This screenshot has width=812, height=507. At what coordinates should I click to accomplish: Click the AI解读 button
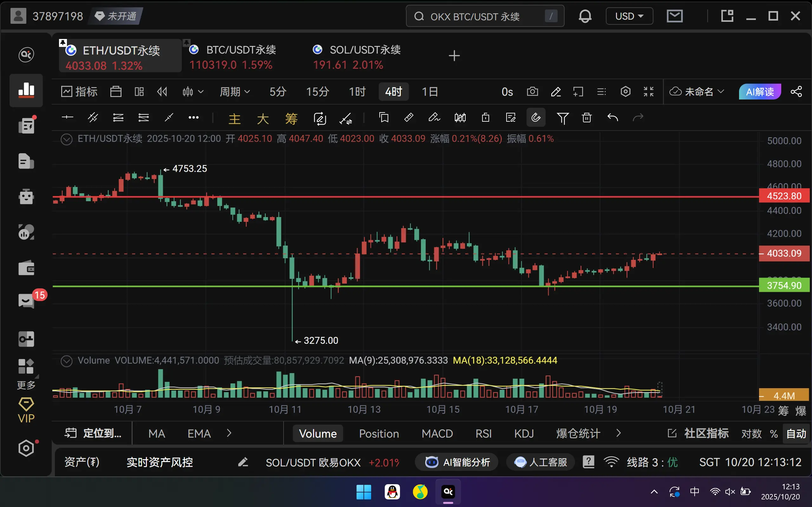[760, 92]
